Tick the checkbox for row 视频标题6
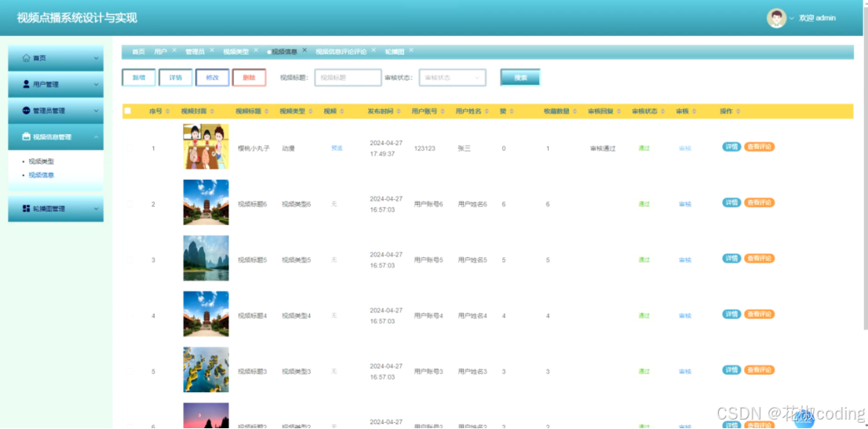This screenshot has height=429, width=868. point(129,204)
